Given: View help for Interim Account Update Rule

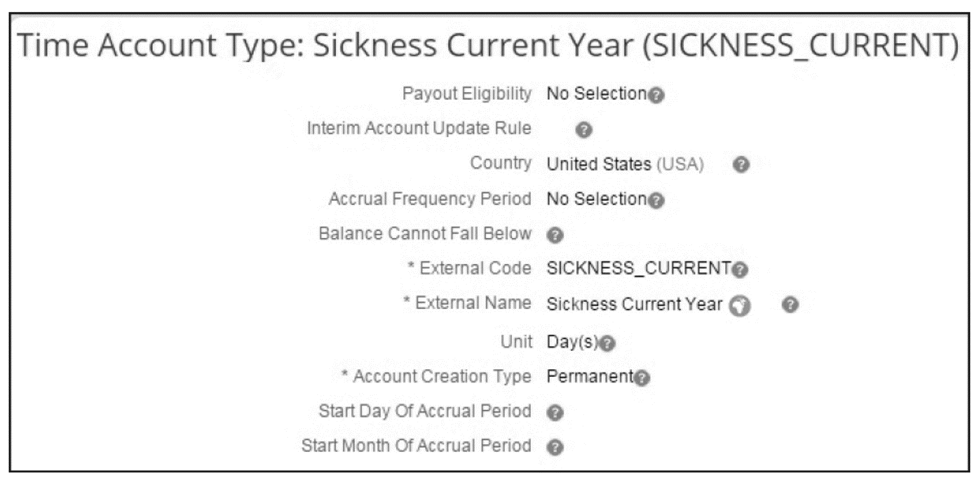Looking at the screenshot, I should [583, 129].
